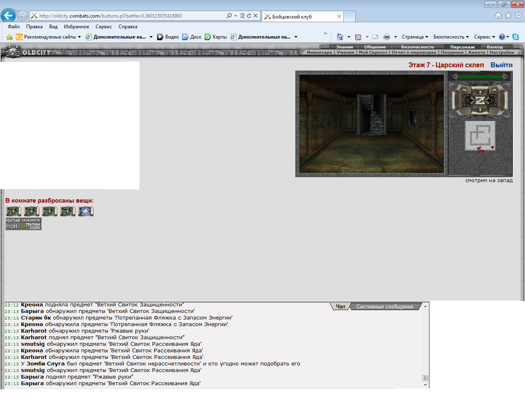The height and width of the screenshot is (420, 525).
Task: Open the Файл menu
Action: click(14, 27)
